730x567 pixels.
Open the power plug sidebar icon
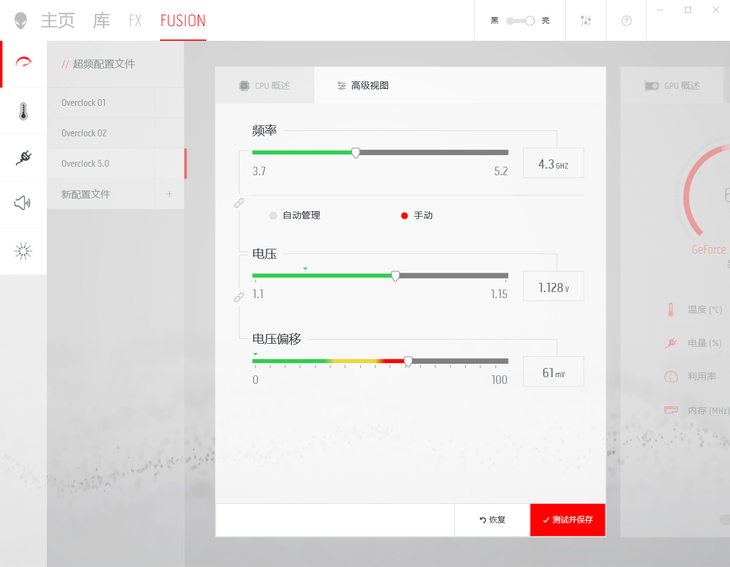coord(23,158)
